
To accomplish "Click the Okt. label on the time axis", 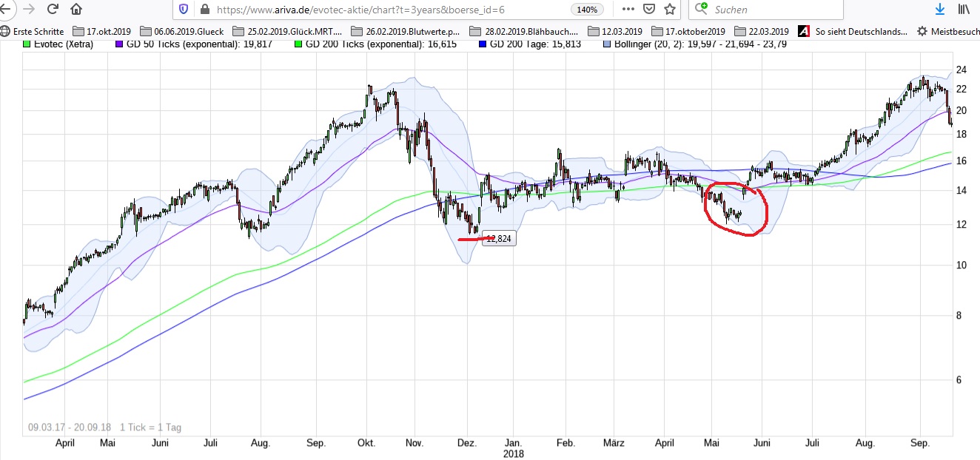I will (x=366, y=444).
